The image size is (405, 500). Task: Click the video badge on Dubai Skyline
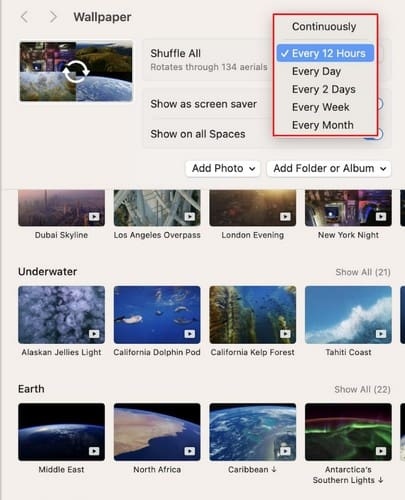click(x=94, y=217)
